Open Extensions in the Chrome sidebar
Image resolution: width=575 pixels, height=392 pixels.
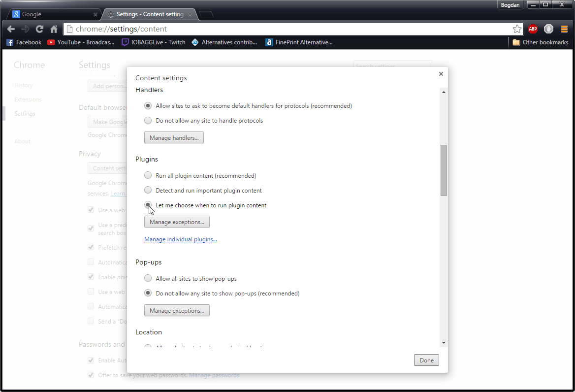click(x=28, y=99)
